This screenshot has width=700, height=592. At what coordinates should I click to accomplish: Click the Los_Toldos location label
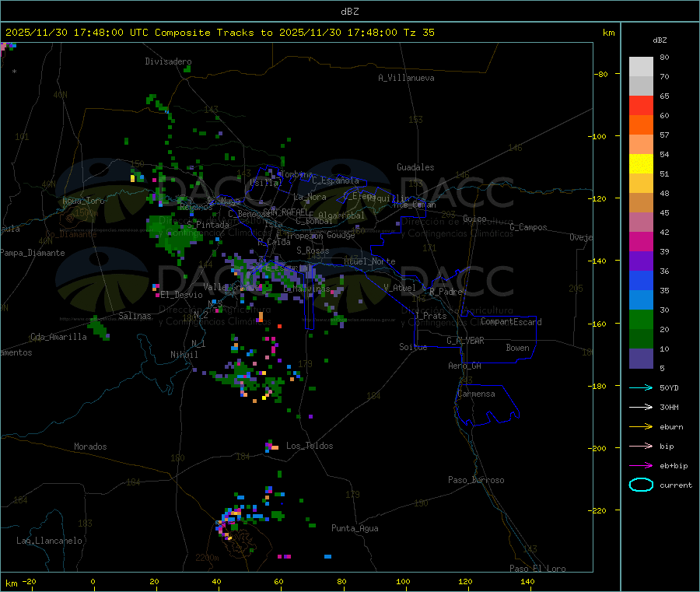310,446
